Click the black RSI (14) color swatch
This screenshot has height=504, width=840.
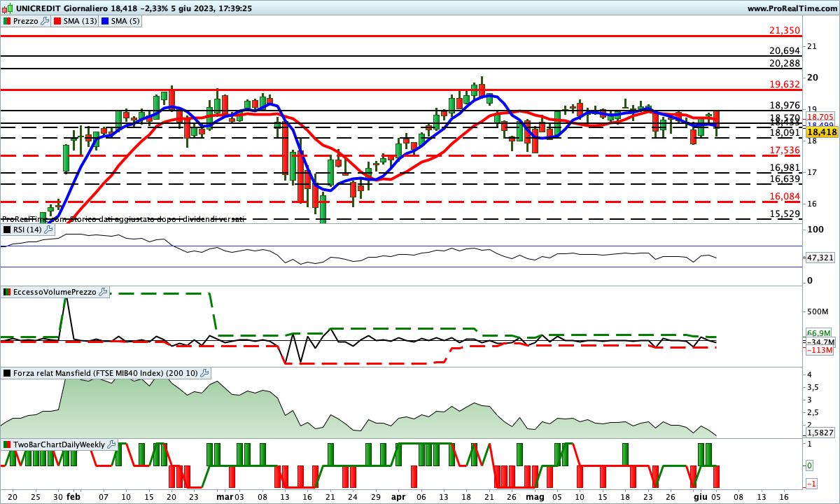pos(6,229)
